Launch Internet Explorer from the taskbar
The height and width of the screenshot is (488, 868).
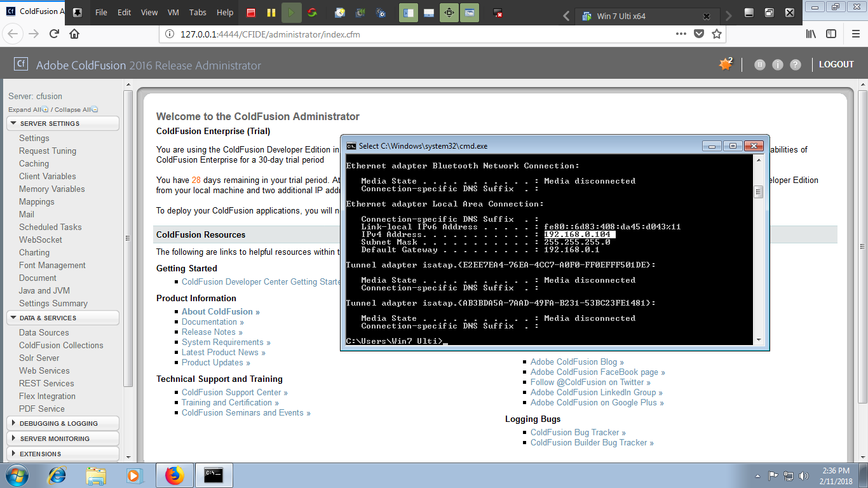(57, 475)
